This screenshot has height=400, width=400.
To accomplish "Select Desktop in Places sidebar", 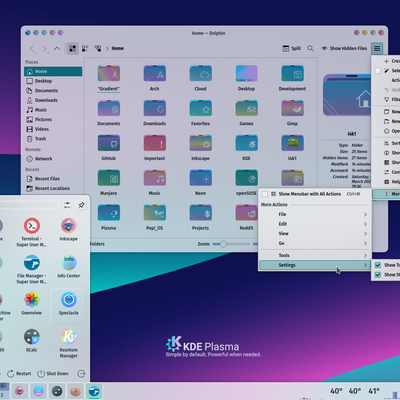I will pos(53,81).
